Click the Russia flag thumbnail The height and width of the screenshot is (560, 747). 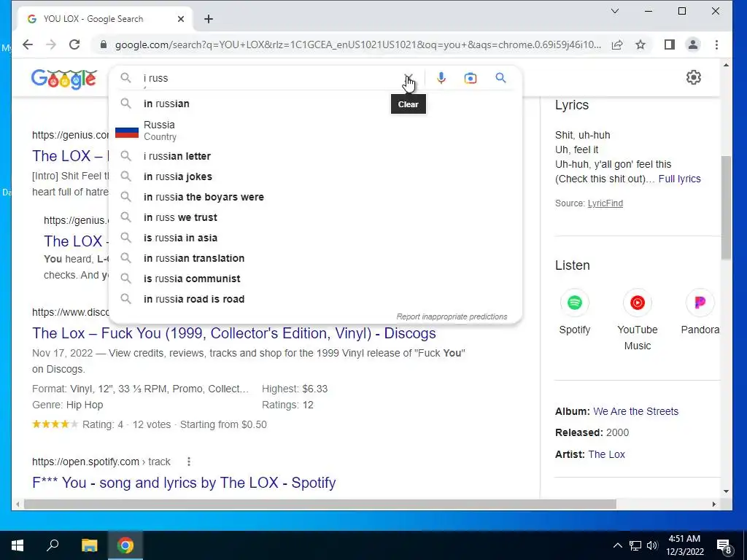[x=127, y=132]
